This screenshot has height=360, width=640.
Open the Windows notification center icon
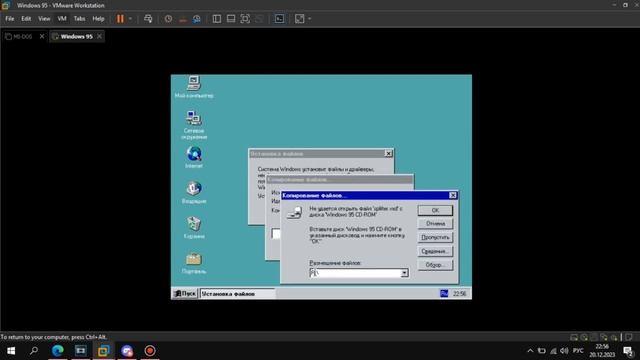pyautogui.click(x=628, y=351)
